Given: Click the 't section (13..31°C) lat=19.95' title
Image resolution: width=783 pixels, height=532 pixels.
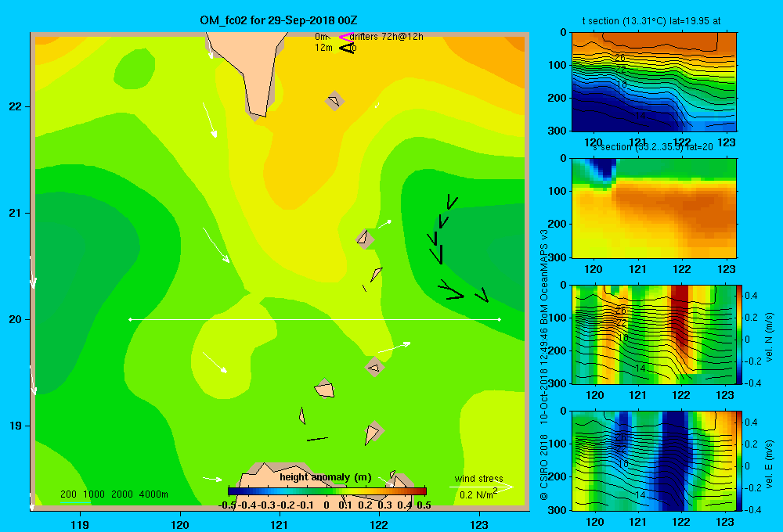Looking at the screenshot, I should (x=651, y=21).
